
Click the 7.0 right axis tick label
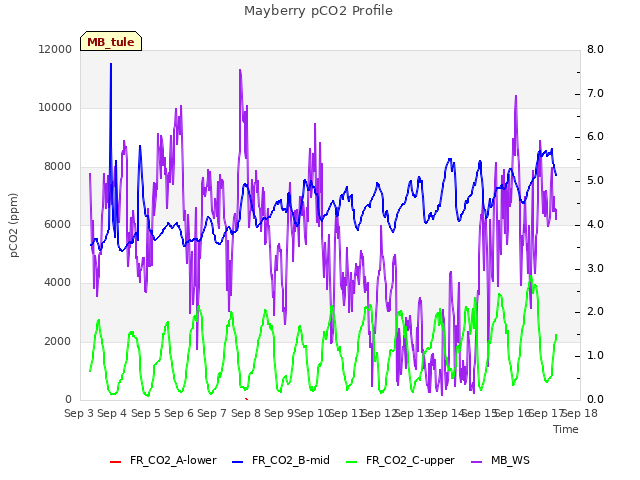coord(595,93)
